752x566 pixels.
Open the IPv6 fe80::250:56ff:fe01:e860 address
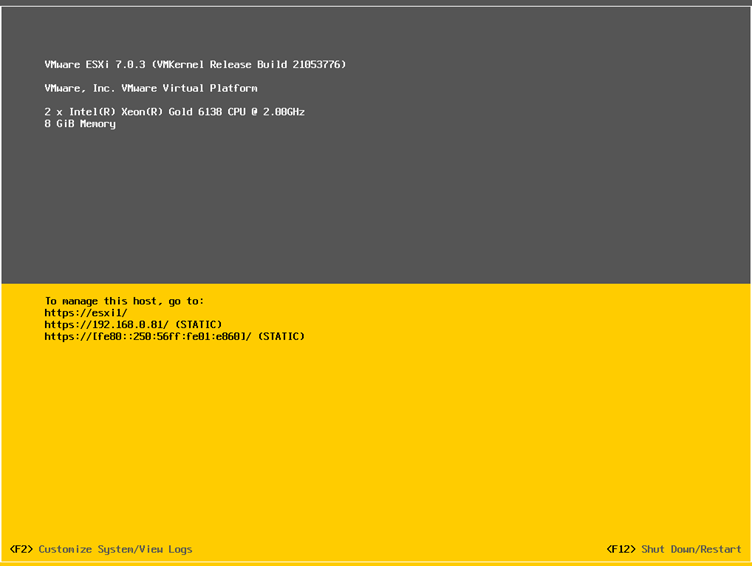point(148,336)
